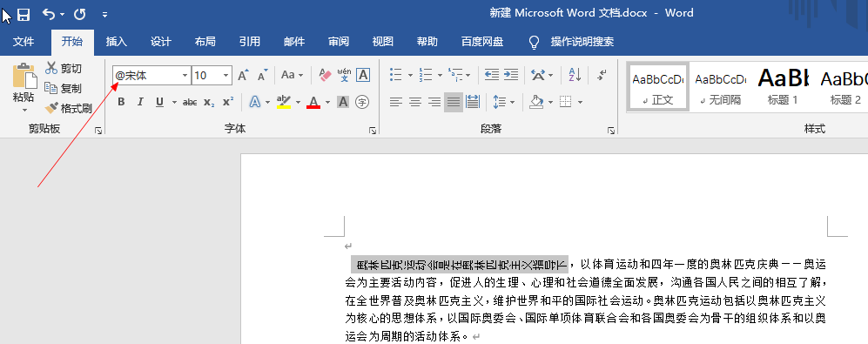Decrease font size with the shrink font icon
This screenshot has height=344, width=868.
click(x=263, y=75)
